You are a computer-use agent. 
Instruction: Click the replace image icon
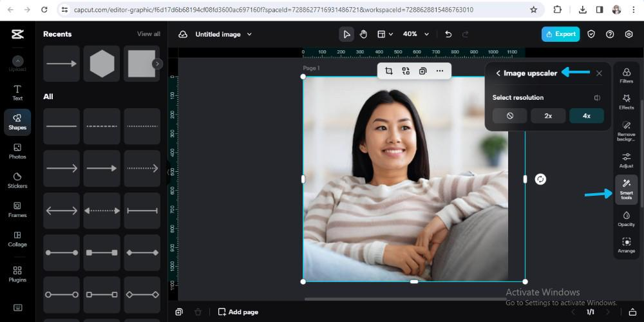(x=406, y=71)
